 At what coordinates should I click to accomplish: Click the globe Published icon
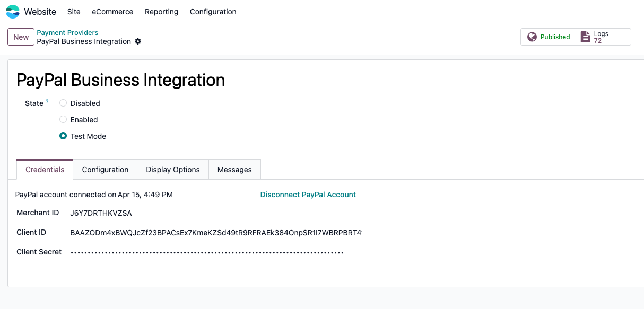532,37
